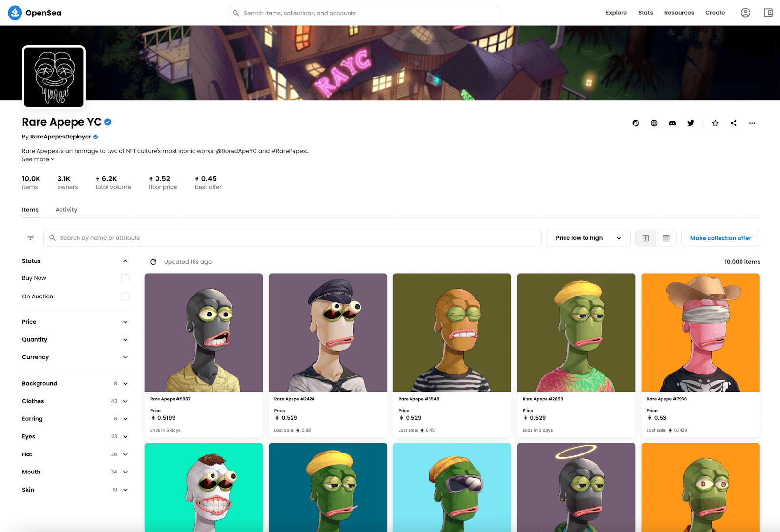
Task: Open the Rare Apepe #7966 thumbnail
Action: click(701, 333)
